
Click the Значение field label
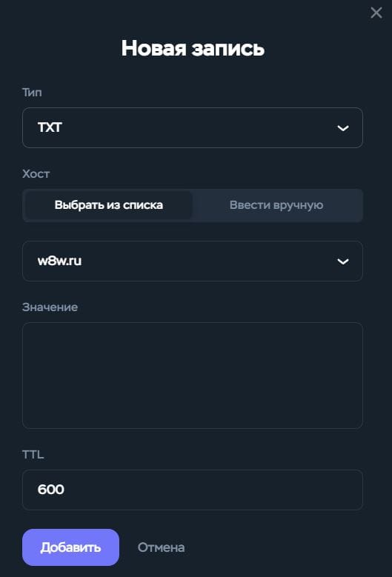tap(50, 307)
